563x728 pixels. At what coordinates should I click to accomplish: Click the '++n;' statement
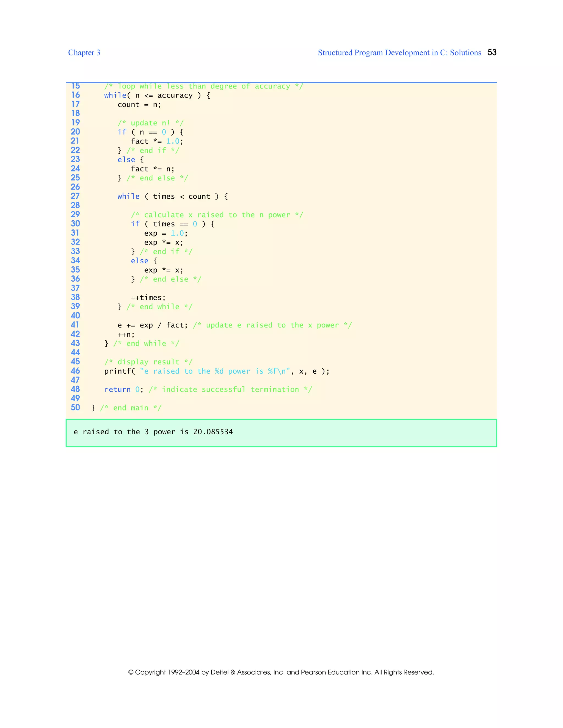pos(126,334)
